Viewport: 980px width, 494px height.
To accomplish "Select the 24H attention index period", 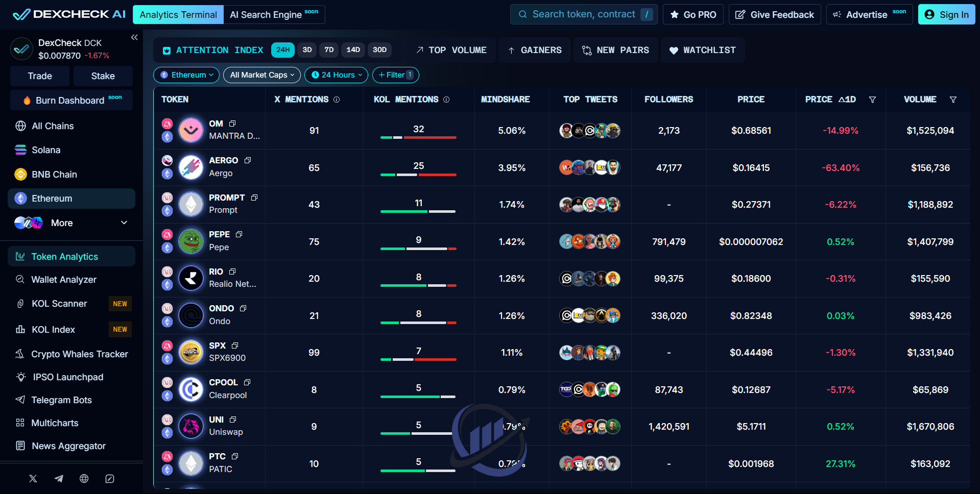I will click(x=283, y=50).
